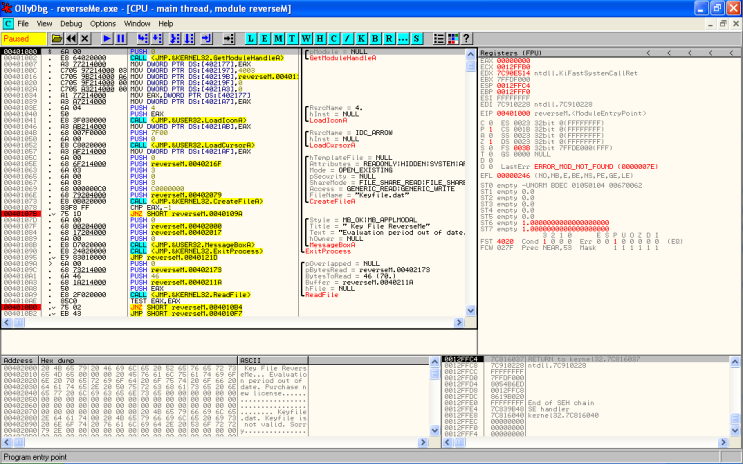
Task: Show Call stack via K button
Action: coord(361,39)
